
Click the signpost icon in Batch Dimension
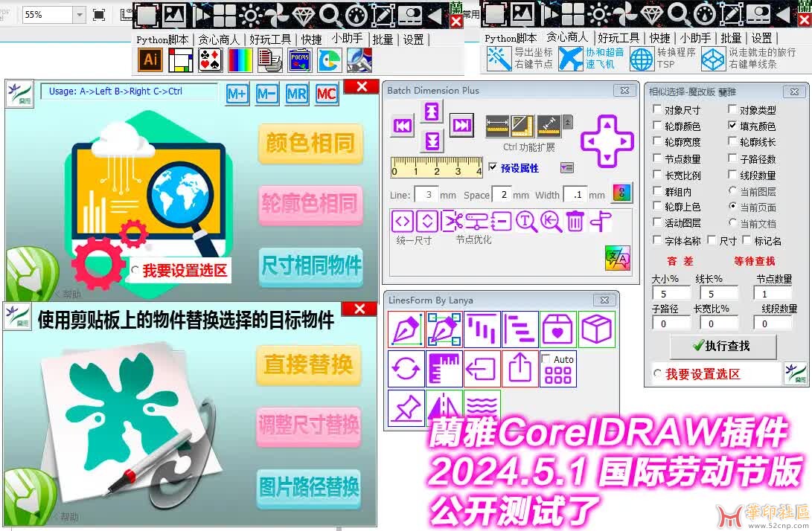click(600, 222)
